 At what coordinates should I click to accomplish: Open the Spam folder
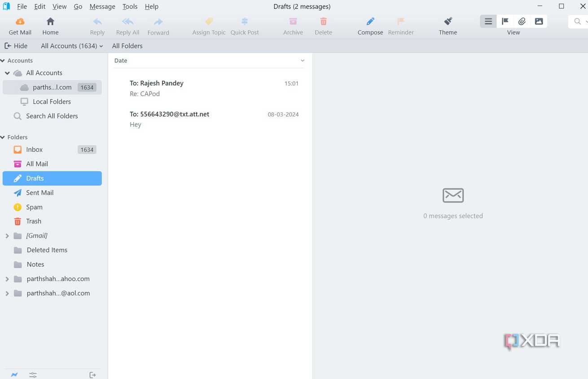pos(52,207)
